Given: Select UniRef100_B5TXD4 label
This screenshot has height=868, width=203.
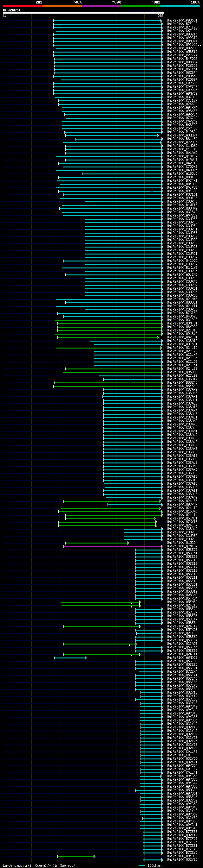Looking at the screenshot, I should coord(182,598).
